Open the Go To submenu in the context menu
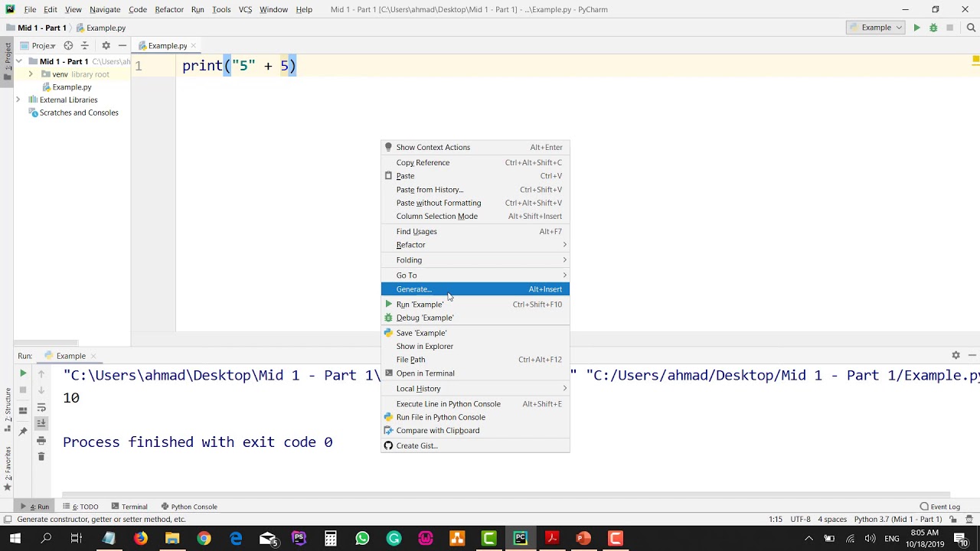Viewport: 980px width, 551px height. 475,275
